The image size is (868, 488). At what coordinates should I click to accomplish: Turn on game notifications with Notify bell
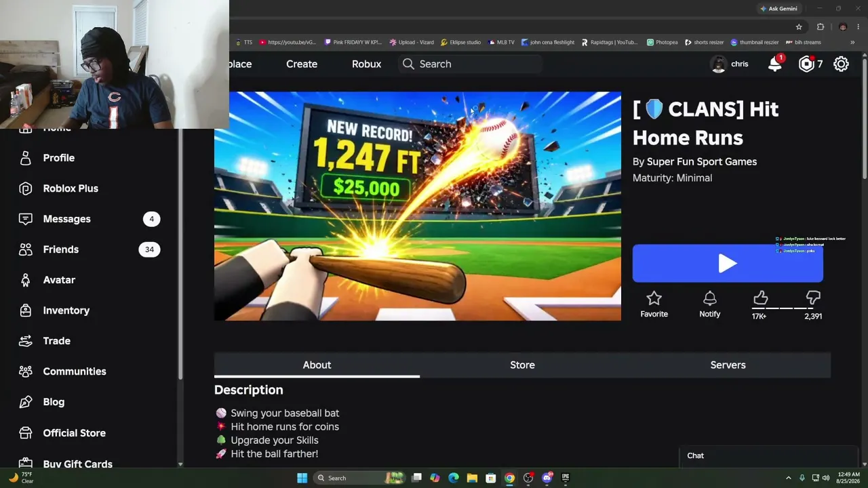pyautogui.click(x=710, y=298)
